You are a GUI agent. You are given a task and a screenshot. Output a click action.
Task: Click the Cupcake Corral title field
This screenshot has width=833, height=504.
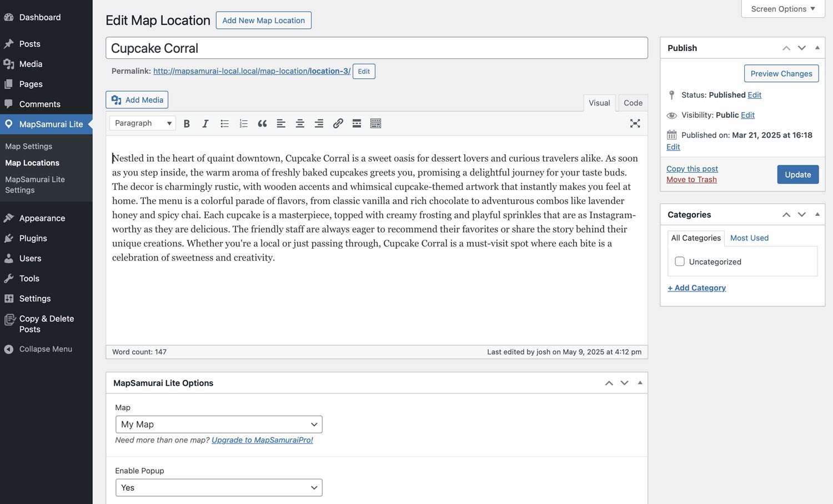click(x=377, y=48)
